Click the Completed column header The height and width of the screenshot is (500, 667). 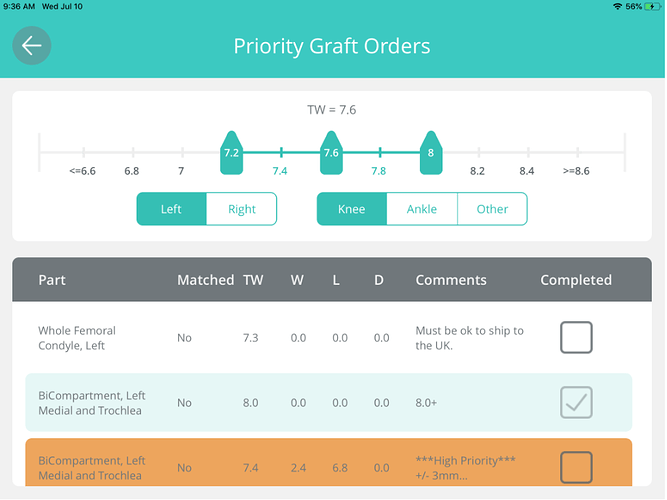[x=576, y=280]
